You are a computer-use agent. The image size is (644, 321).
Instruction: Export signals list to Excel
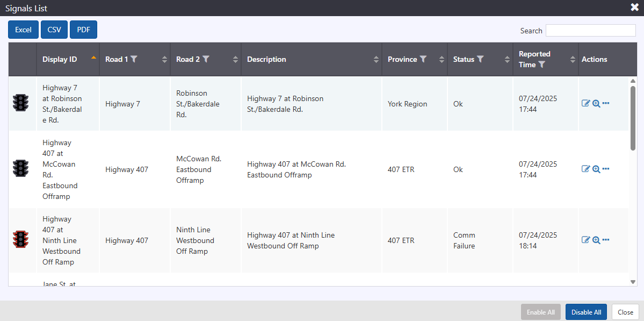pos(23,30)
